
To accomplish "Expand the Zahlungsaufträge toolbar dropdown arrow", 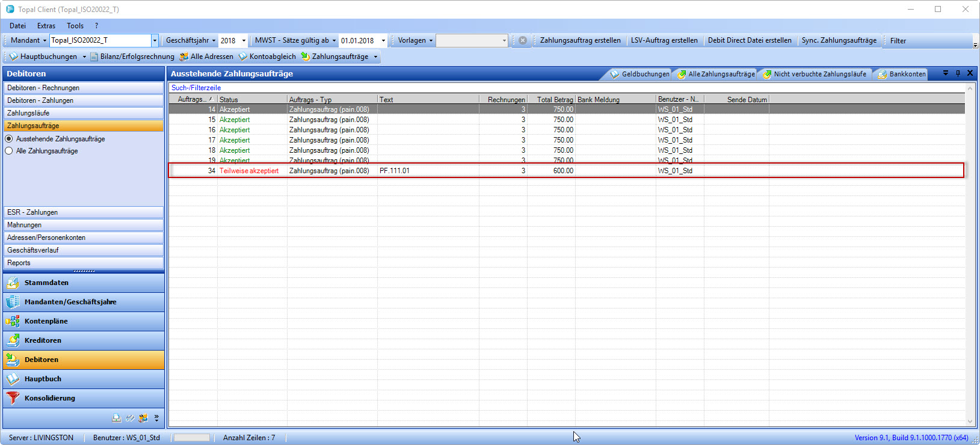I will (x=375, y=57).
